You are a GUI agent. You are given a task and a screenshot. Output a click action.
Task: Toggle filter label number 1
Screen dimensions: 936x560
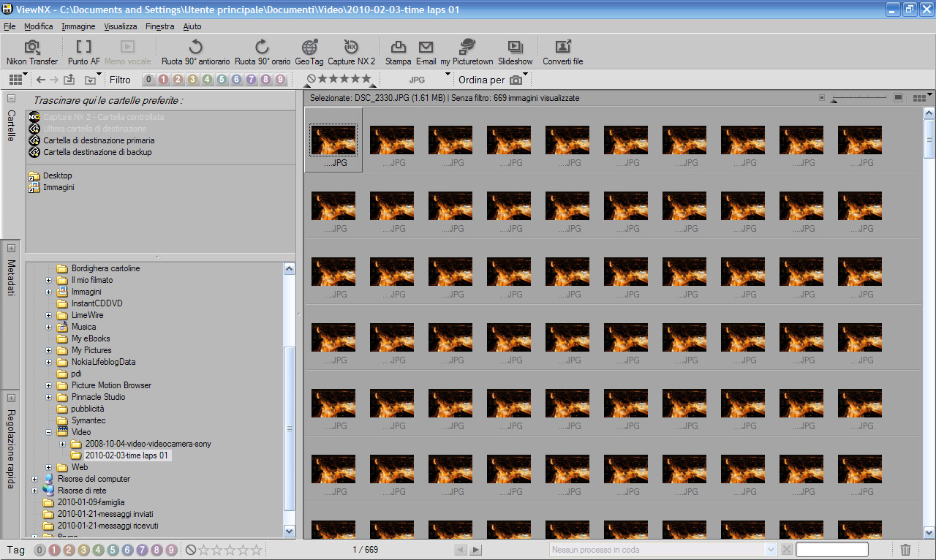click(163, 80)
